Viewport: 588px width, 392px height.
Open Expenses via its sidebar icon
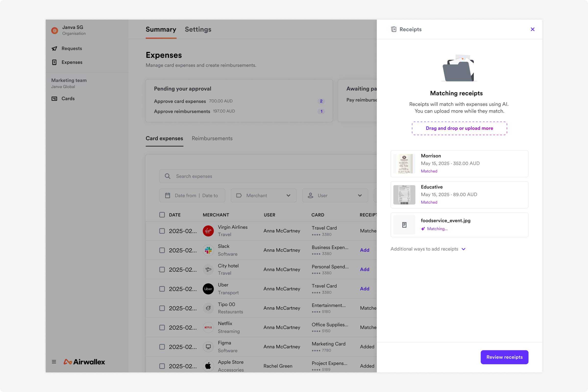54,62
